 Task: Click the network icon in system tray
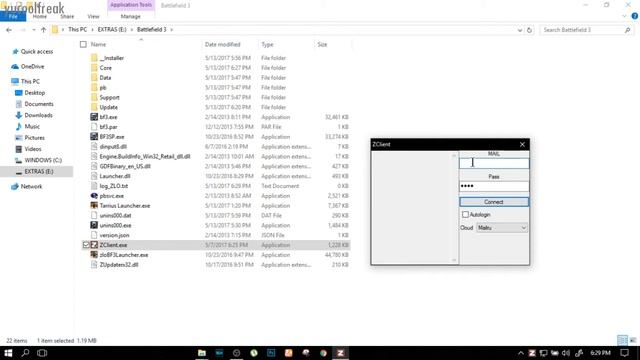(543, 353)
